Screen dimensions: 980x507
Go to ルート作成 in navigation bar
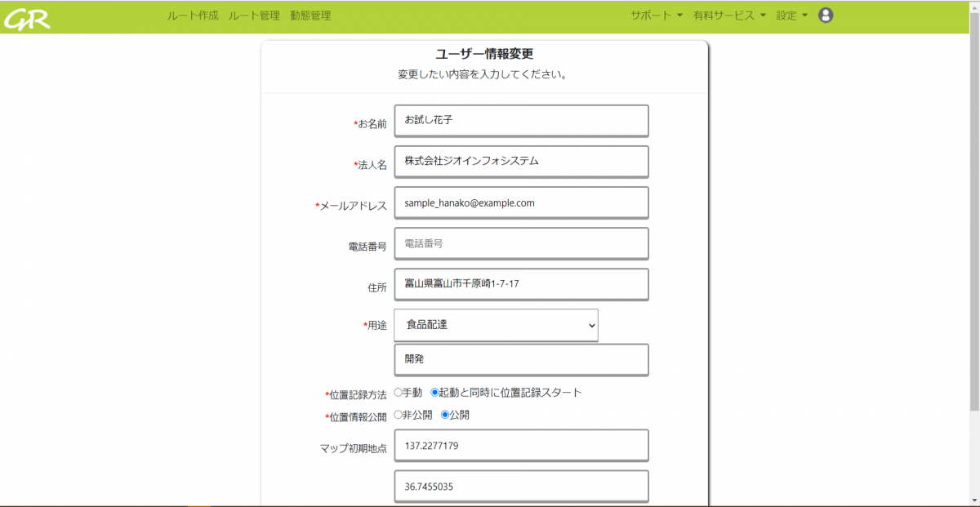click(193, 16)
